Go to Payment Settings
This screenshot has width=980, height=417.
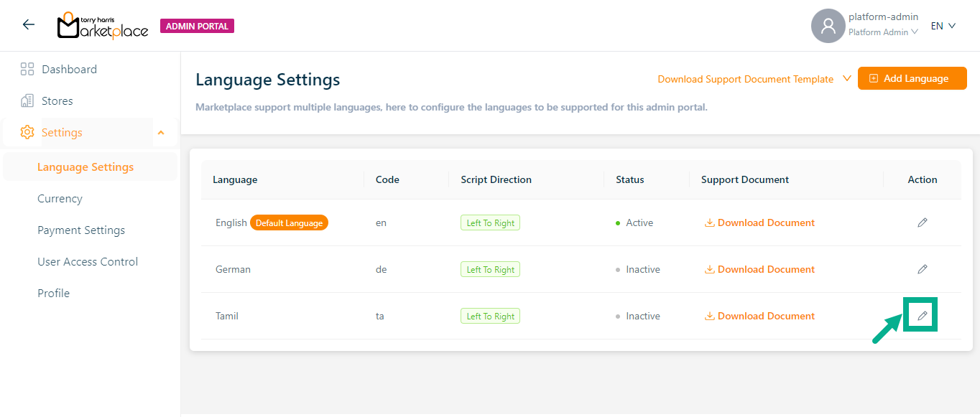[81, 230]
